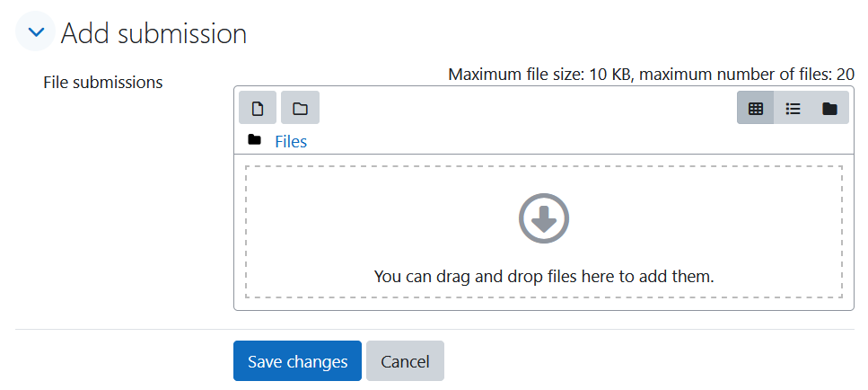Click the circled download arrow icon
This screenshot has height=390, width=868.
tap(544, 217)
